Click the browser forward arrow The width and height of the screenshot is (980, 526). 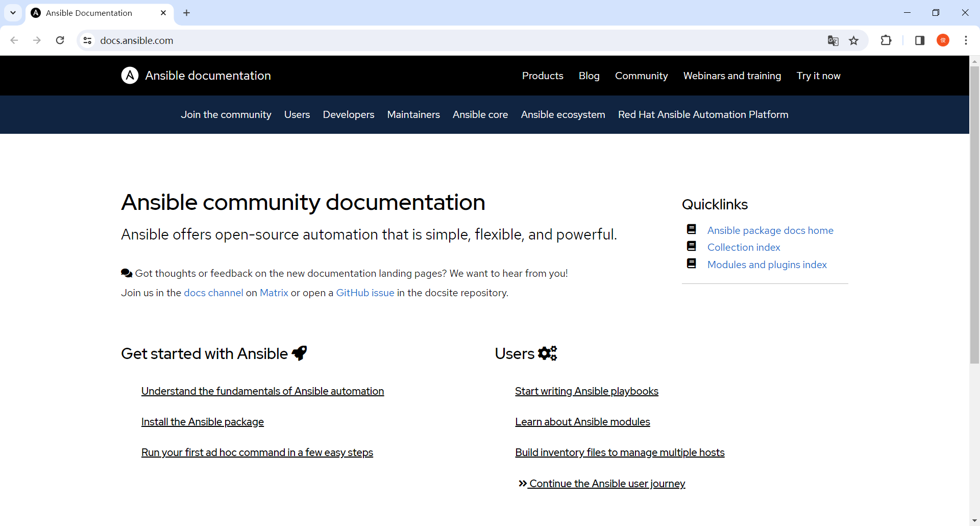37,40
